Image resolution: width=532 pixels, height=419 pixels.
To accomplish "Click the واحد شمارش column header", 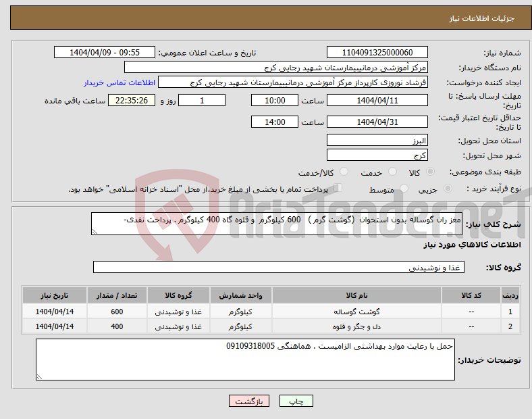I will pyautogui.click(x=240, y=295).
